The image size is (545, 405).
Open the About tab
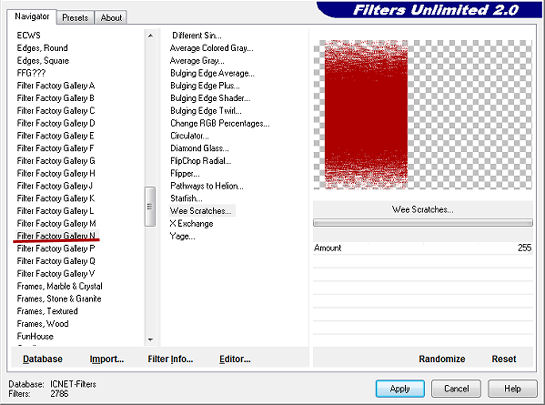[111, 18]
